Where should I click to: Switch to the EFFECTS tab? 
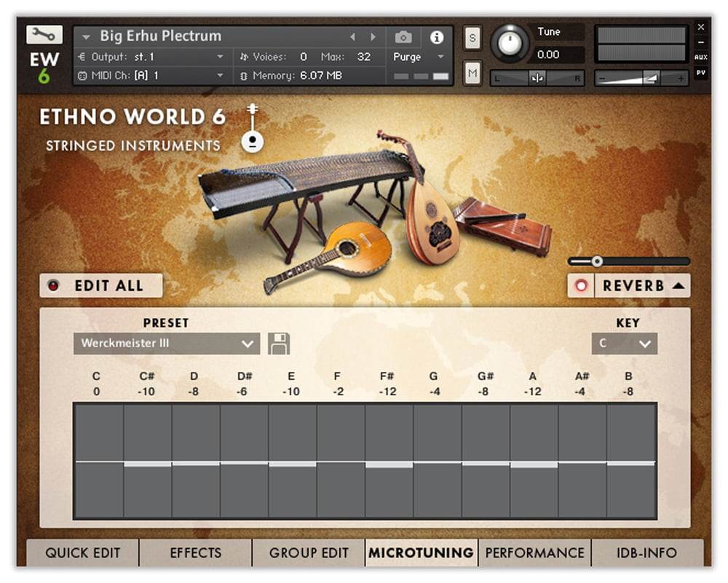pos(195,553)
